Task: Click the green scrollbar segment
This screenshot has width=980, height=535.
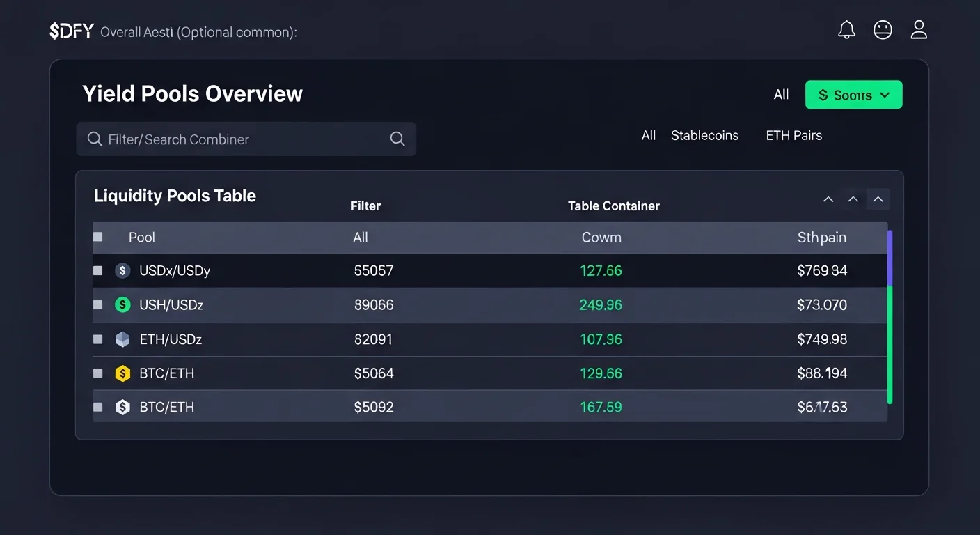Action: [x=890, y=345]
